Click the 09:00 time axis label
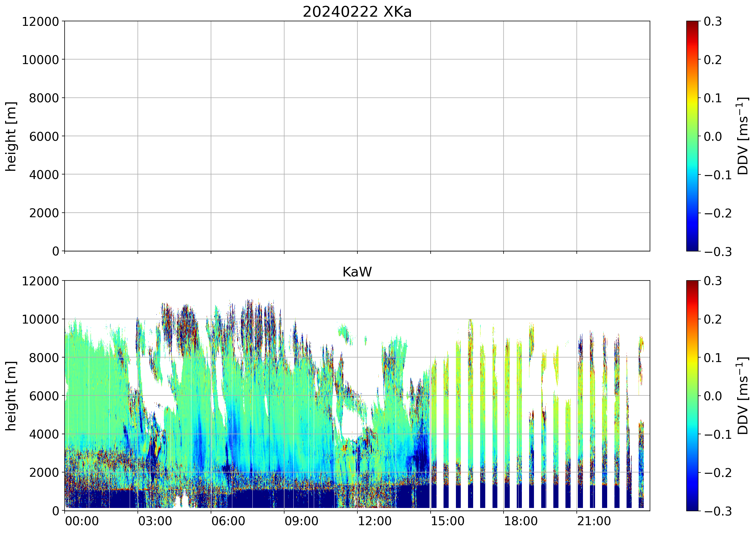This screenshot has height=533, width=756. (x=301, y=521)
